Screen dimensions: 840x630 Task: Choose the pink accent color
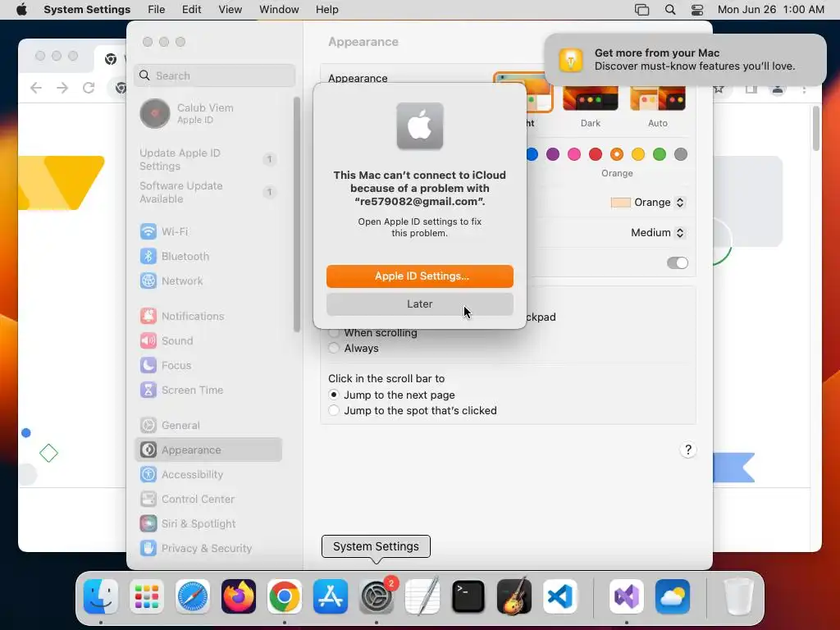coord(574,154)
